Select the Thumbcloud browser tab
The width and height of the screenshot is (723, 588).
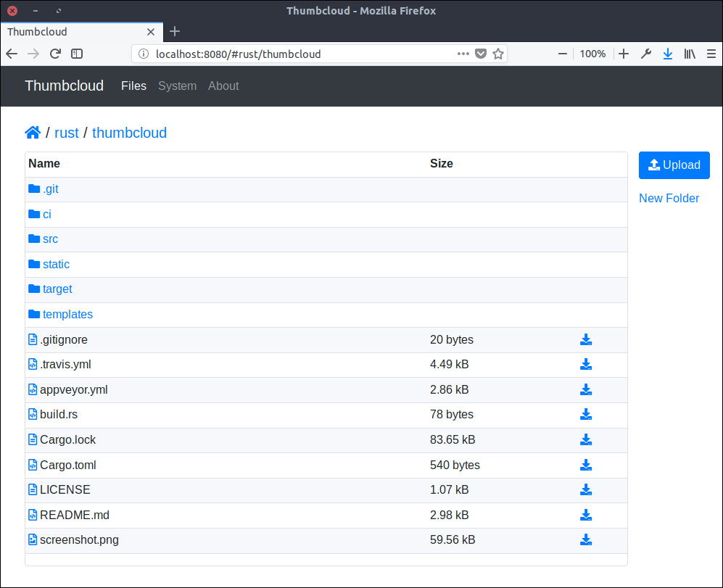tap(82, 32)
